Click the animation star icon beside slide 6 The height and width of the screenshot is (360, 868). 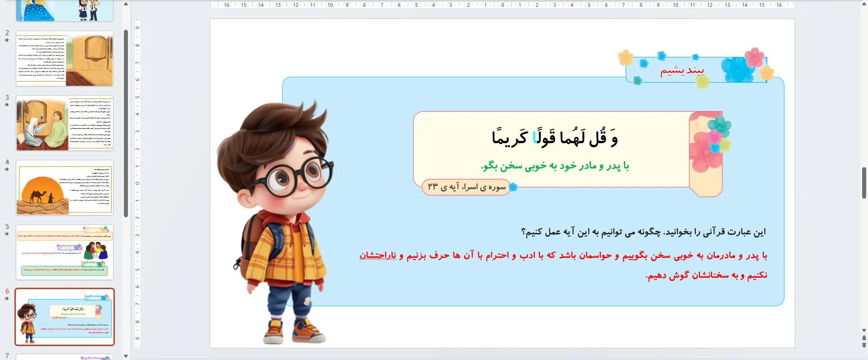tap(7, 299)
